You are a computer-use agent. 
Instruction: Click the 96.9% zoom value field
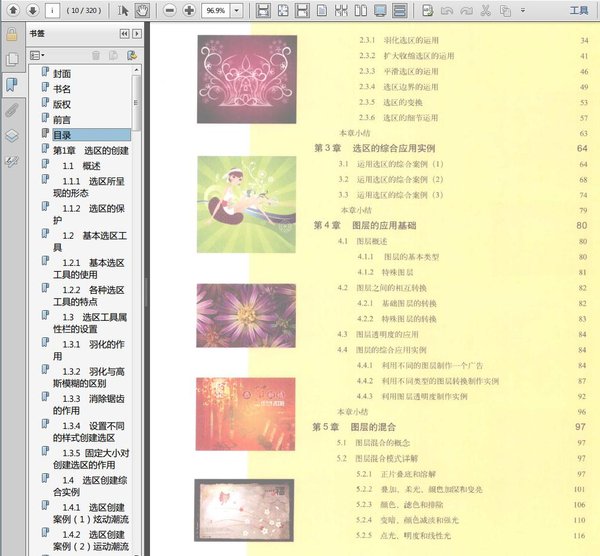coord(216,10)
